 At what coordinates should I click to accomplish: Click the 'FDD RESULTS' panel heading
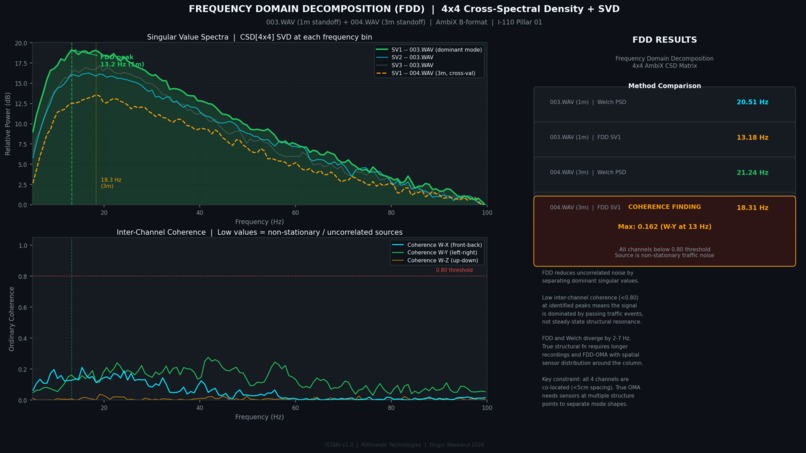point(664,40)
